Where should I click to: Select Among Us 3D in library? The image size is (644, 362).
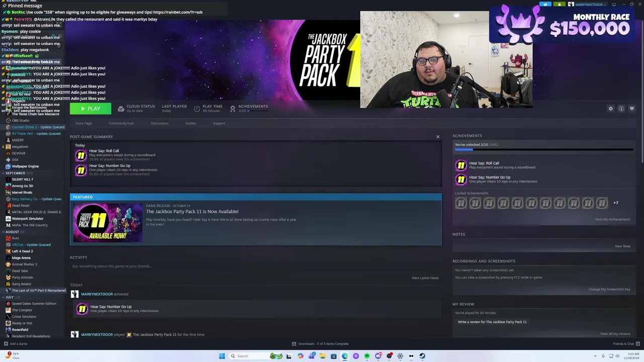(22, 186)
